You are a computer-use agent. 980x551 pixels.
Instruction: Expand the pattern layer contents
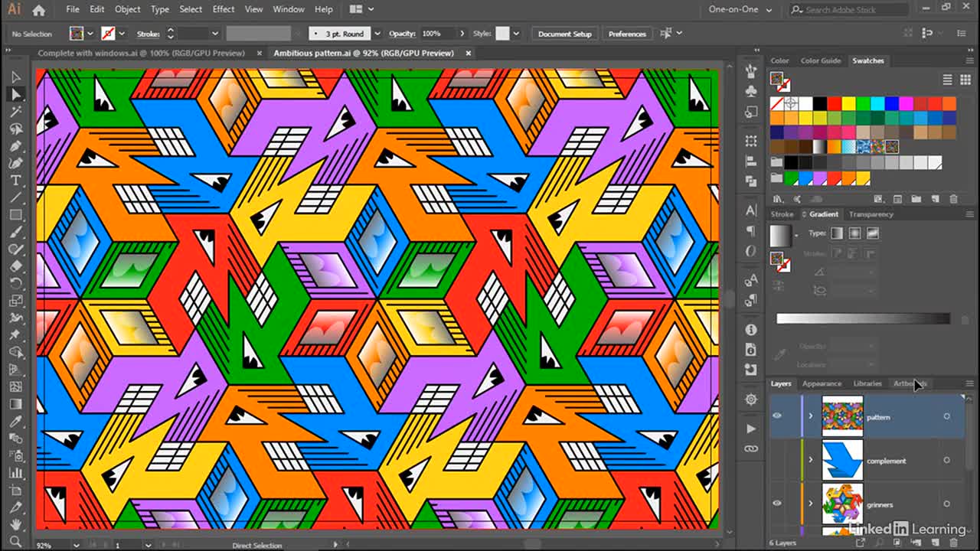[811, 416]
